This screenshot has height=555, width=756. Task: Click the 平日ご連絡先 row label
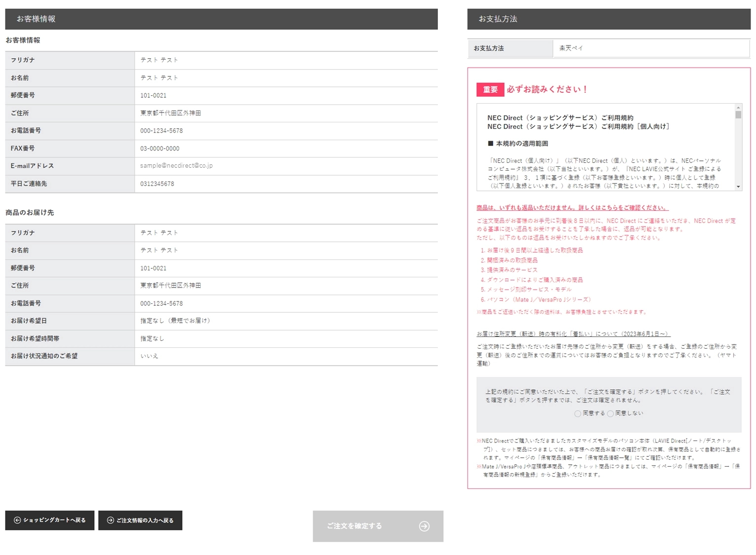click(x=29, y=184)
